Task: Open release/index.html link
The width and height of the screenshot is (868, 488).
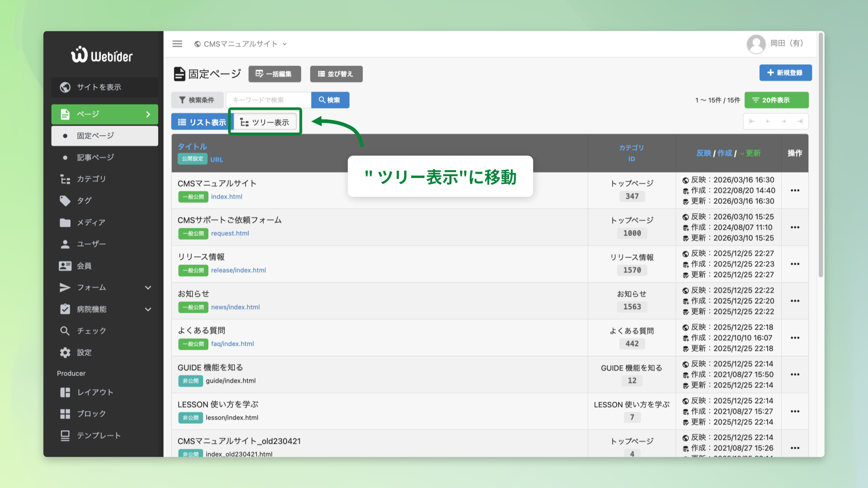Action: [x=238, y=270]
